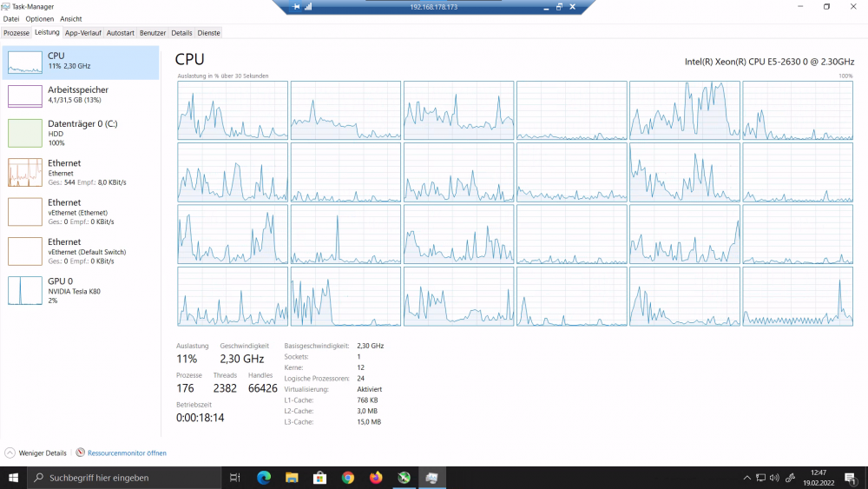Select GPU 0 NVIDIA Tesla K80
The height and width of the screenshot is (489, 868).
[x=81, y=290]
